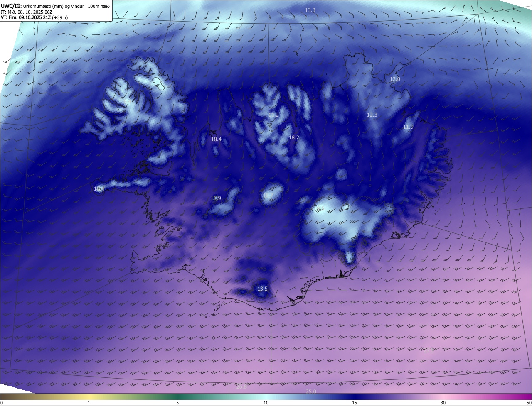Click the color scale label 10
This screenshot has width=532, height=406.
click(x=266, y=403)
